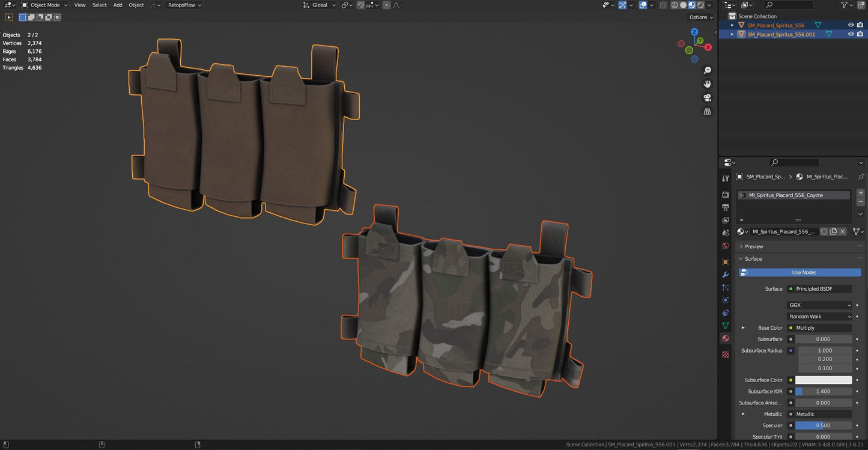
Task: Disable rendering for SM_Placard_Spiritus_556.001 camera icon
Action: coord(860,34)
